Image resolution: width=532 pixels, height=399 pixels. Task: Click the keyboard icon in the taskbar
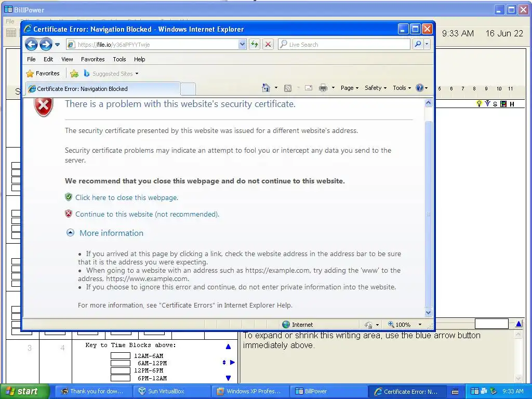[455, 392]
